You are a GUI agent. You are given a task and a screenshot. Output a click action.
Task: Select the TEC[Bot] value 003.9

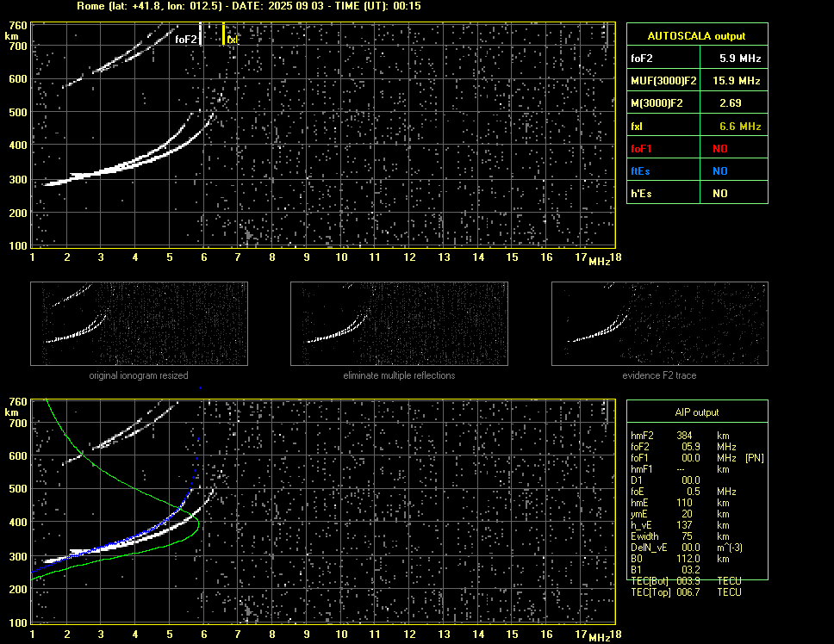(688, 581)
